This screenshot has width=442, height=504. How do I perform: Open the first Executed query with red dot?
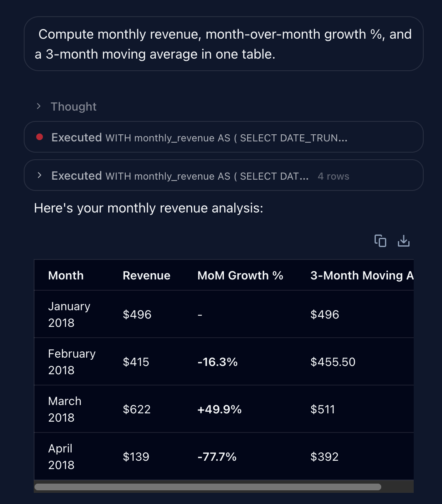point(223,137)
